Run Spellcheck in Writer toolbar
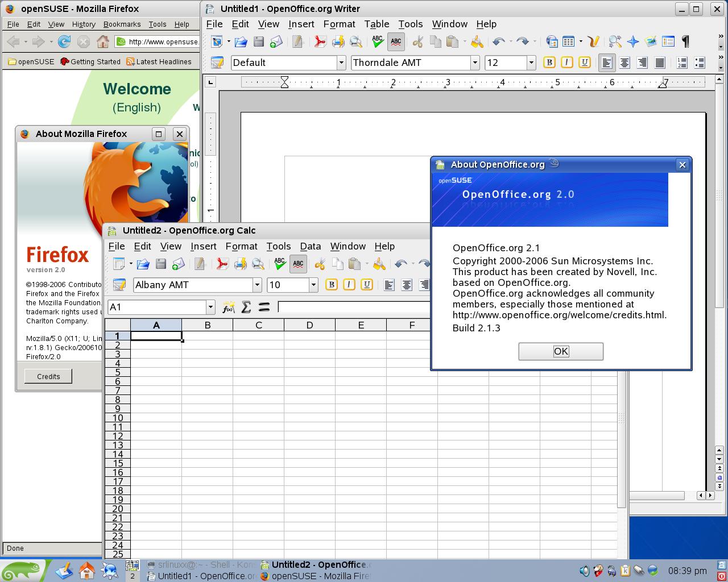Viewport: 728px width, 582px height. pyautogui.click(x=378, y=41)
